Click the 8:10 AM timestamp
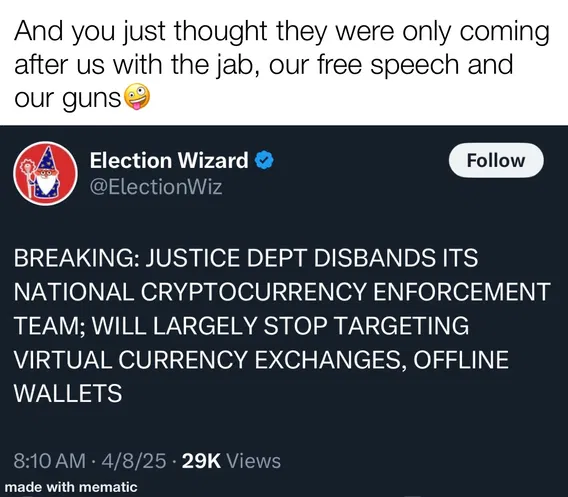 (50, 461)
